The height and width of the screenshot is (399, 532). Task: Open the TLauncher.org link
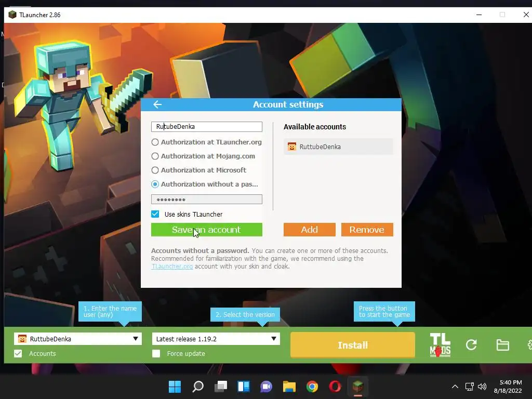tap(172, 267)
